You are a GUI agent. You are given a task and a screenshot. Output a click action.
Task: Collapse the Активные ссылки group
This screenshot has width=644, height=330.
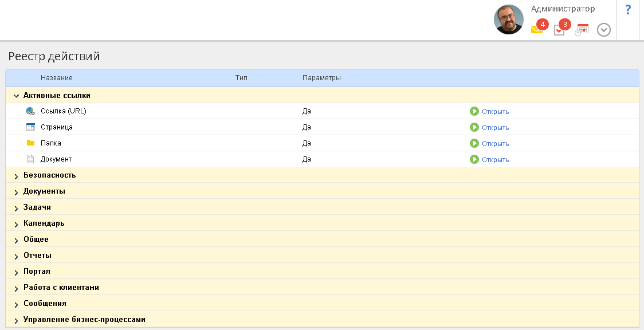(17, 96)
